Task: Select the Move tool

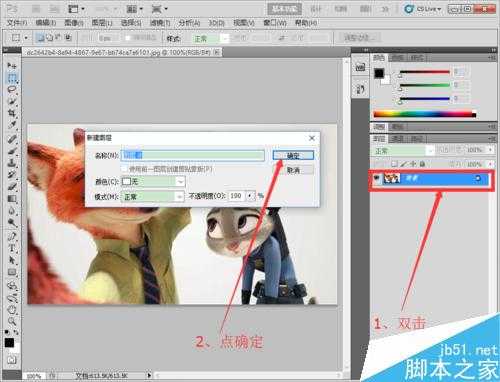Action: click(x=12, y=65)
